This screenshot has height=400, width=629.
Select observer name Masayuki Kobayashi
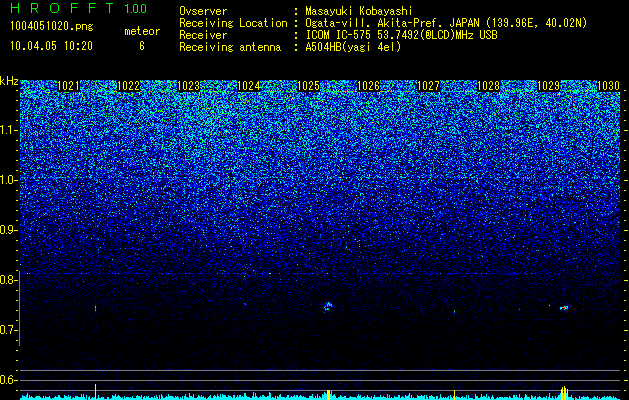pyautogui.click(x=359, y=11)
